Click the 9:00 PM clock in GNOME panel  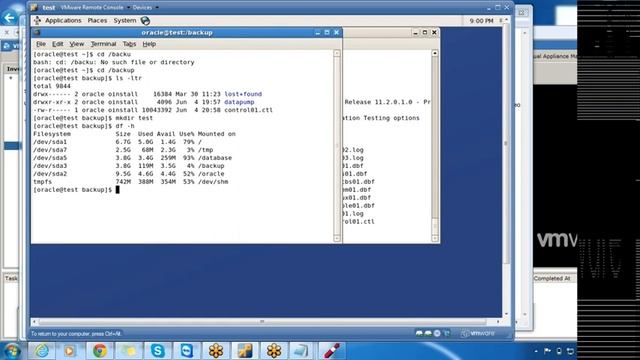point(481,20)
